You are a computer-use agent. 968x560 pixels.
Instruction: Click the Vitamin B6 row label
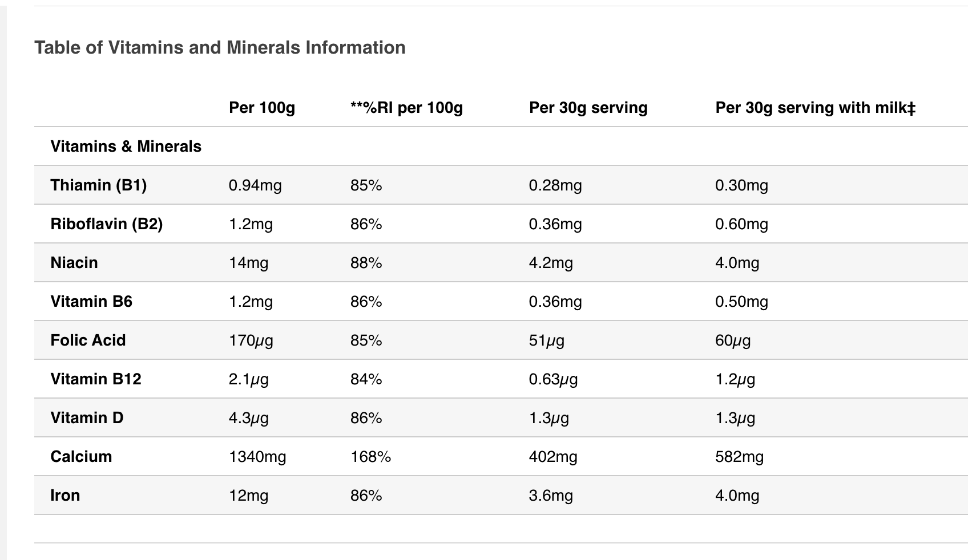[x=91, y=302]
